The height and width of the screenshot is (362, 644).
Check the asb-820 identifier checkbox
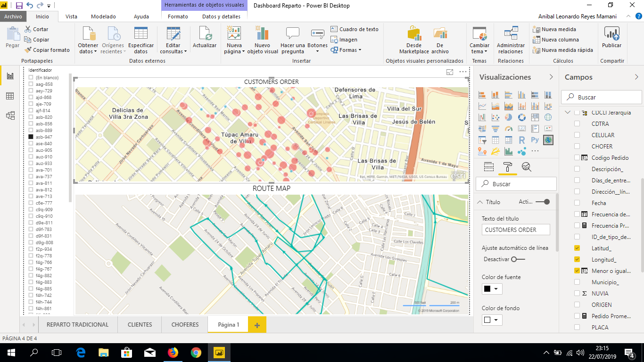(31, 117)
